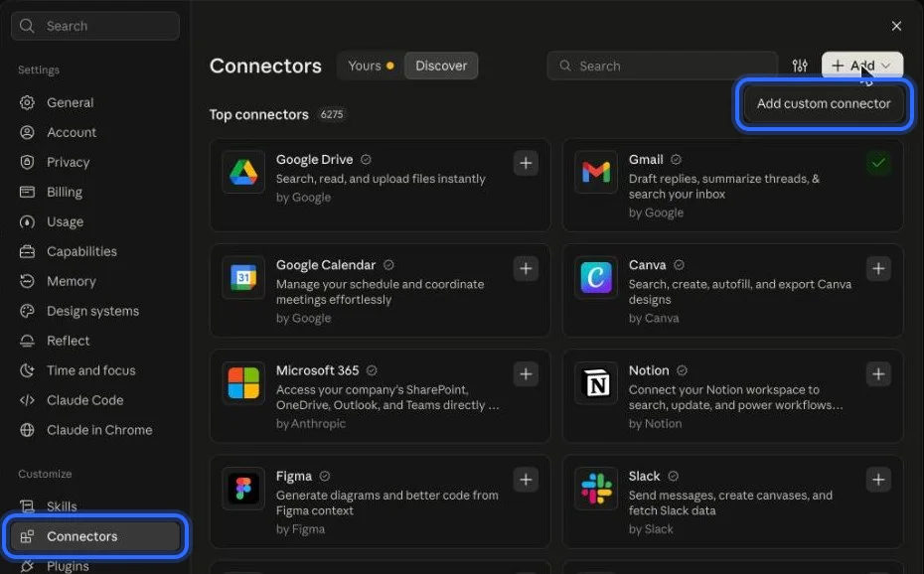The height and width of the screenshot is (574, 924).
Task: Open the Notion connector title
Action: 649,370
